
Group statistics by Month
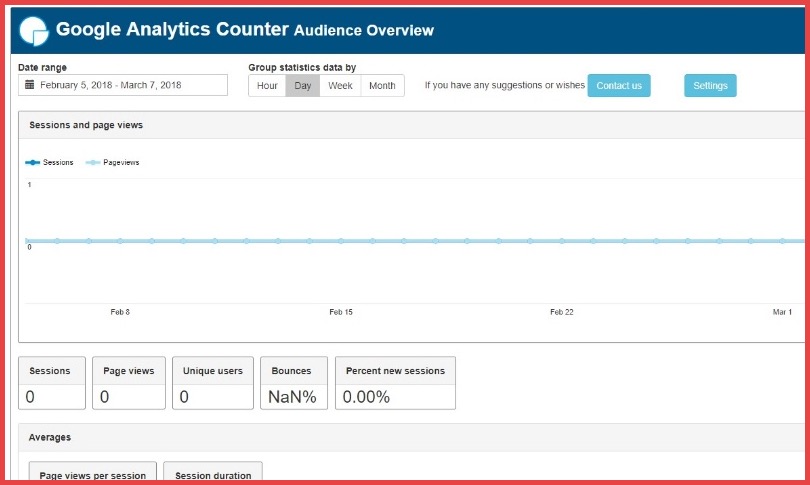point(382,86)
